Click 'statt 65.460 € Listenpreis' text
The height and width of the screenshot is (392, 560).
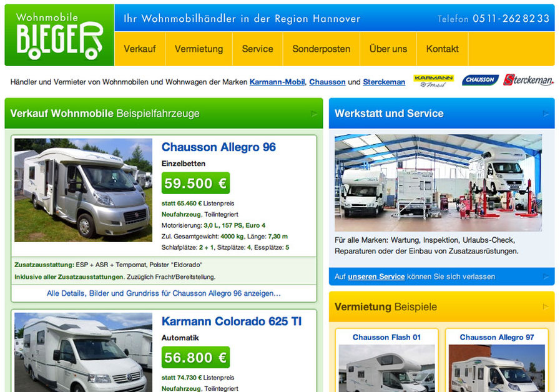pyautogui.click(x=198, y=203)
